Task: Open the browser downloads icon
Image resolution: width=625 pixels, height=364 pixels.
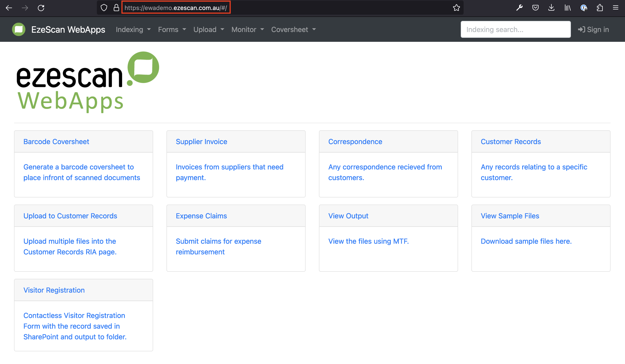Action: (x=551, y=8)
